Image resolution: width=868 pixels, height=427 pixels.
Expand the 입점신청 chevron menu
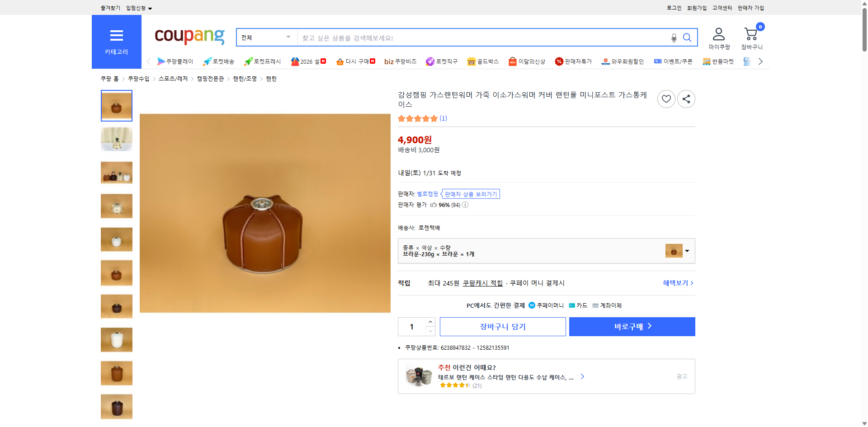coord(151,8)
